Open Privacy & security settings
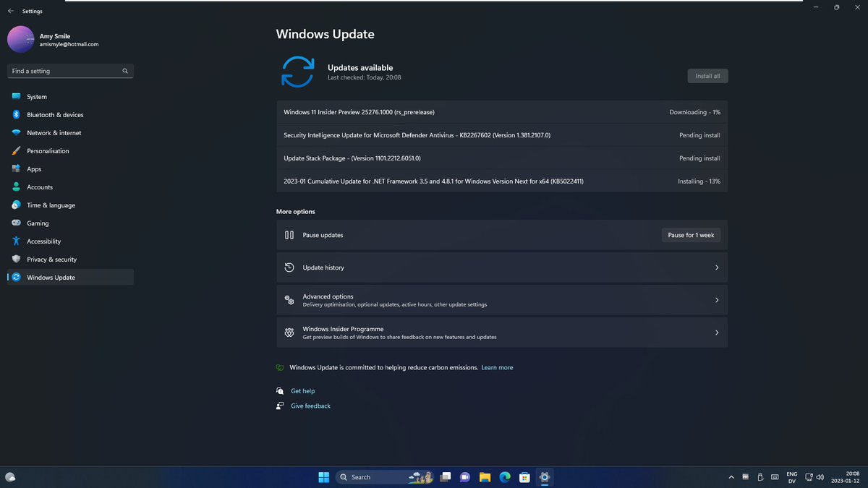 coord(70,260)
